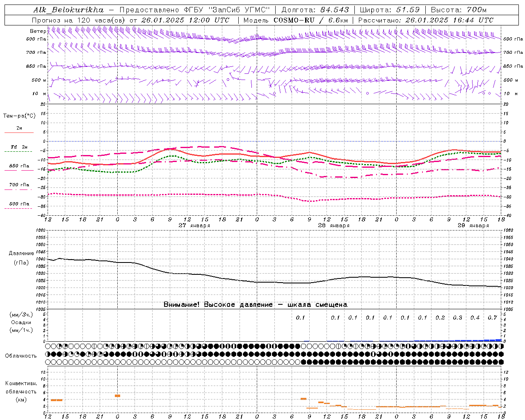Click the '27 января' date label

click(194, 226)
